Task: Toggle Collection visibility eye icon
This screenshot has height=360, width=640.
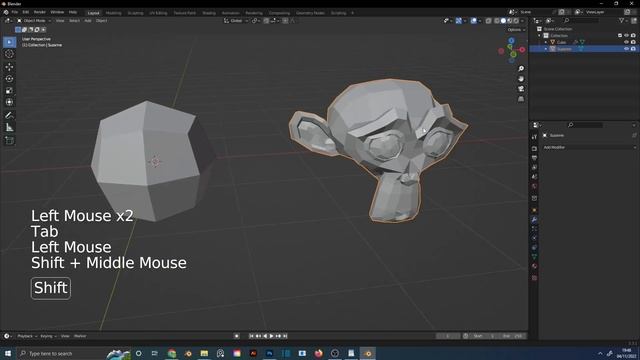Action: [x=627, y=36]
